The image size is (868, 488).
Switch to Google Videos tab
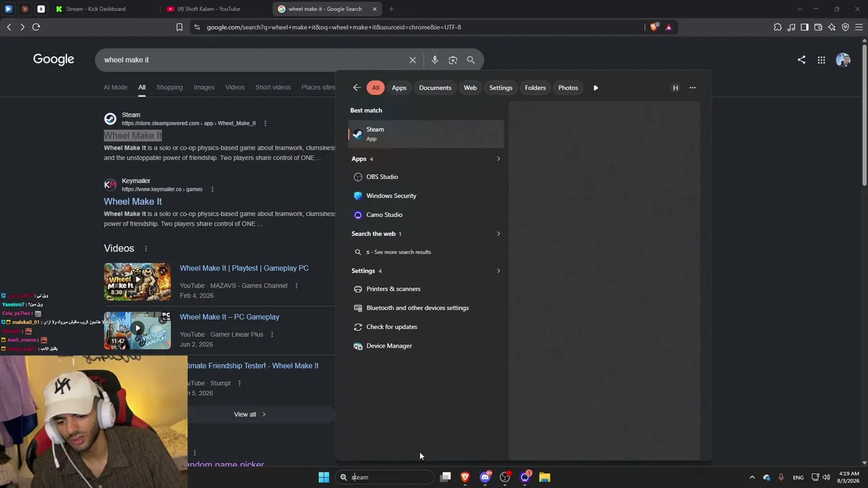[x=235, y=87]
